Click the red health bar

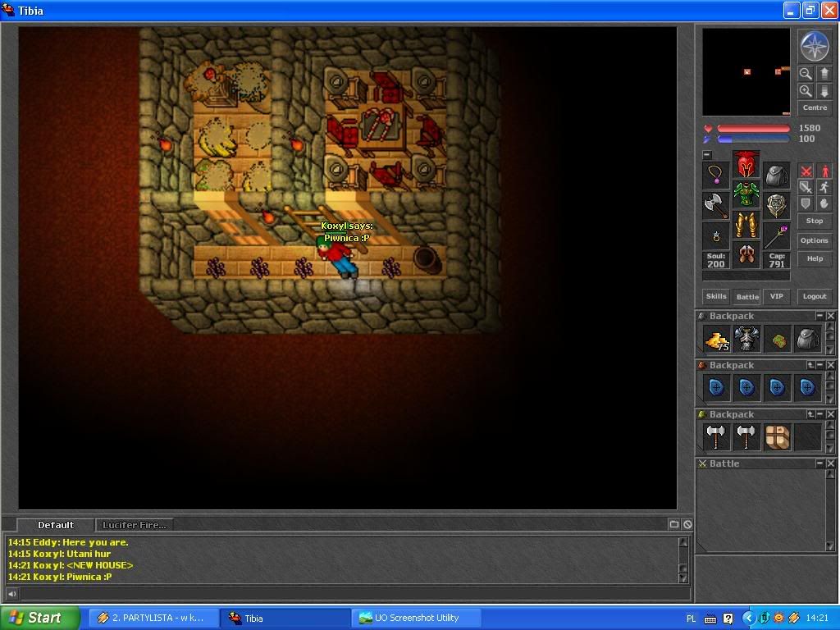(x=753, y=129)
